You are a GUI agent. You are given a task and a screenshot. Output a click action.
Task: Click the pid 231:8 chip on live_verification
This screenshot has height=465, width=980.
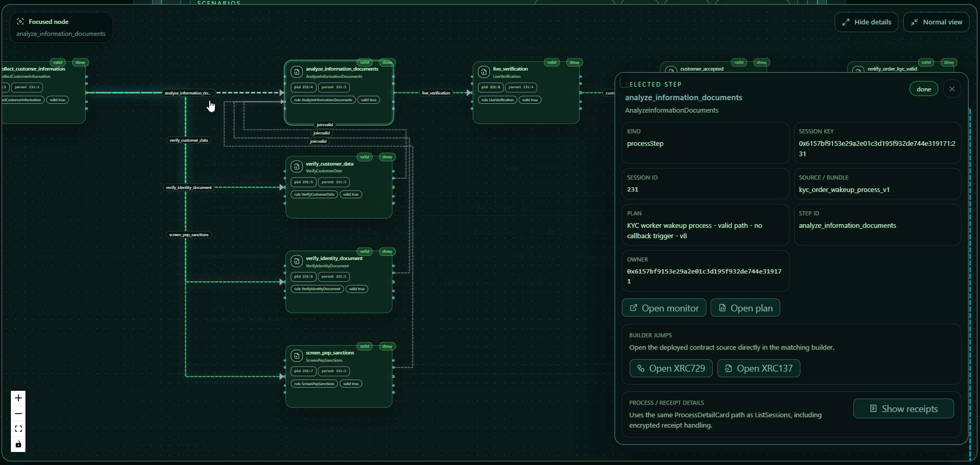click(x=491, y=87)
